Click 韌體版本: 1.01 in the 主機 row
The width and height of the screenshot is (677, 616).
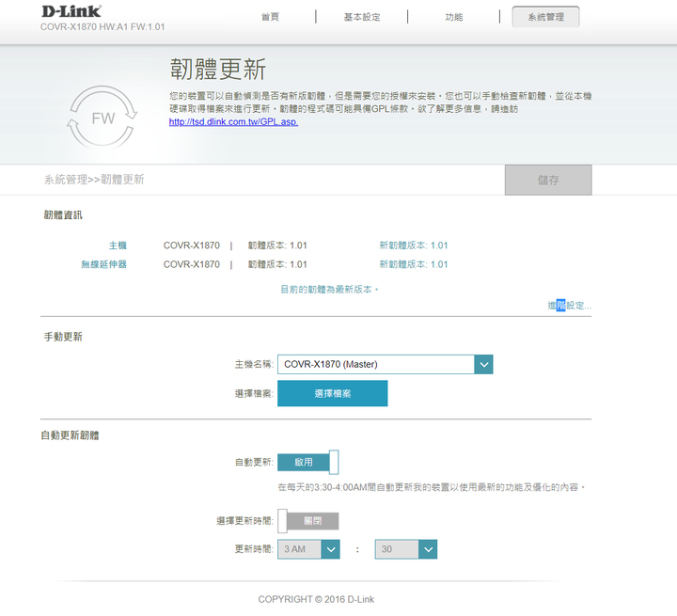pos(277,245)
